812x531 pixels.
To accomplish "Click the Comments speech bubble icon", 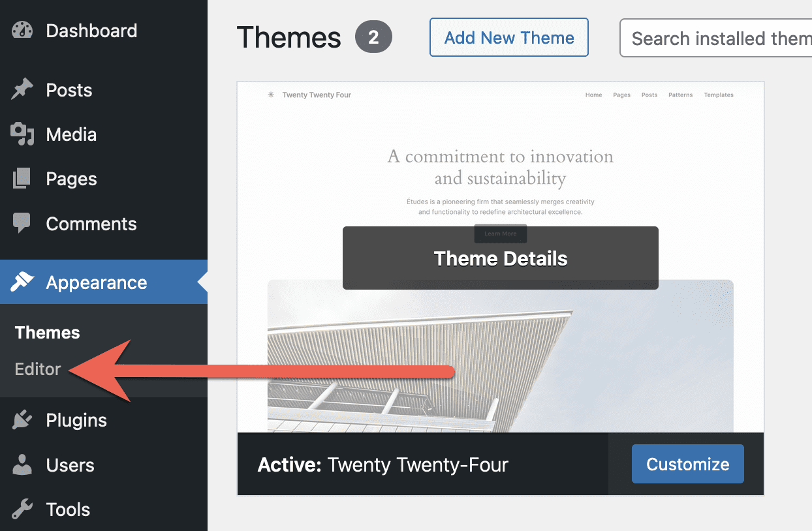I will (22, 224).
